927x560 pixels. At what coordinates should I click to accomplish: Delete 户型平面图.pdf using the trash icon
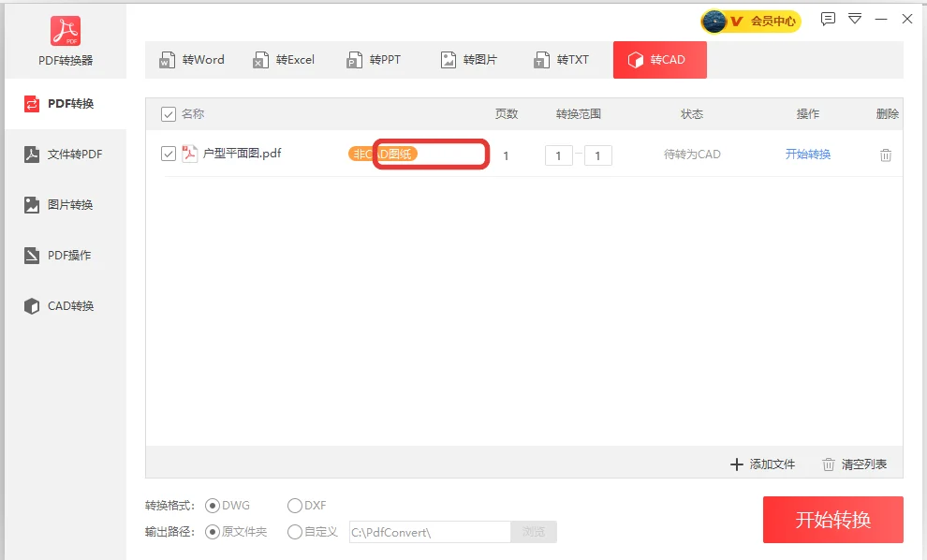[x=886, y=155]
